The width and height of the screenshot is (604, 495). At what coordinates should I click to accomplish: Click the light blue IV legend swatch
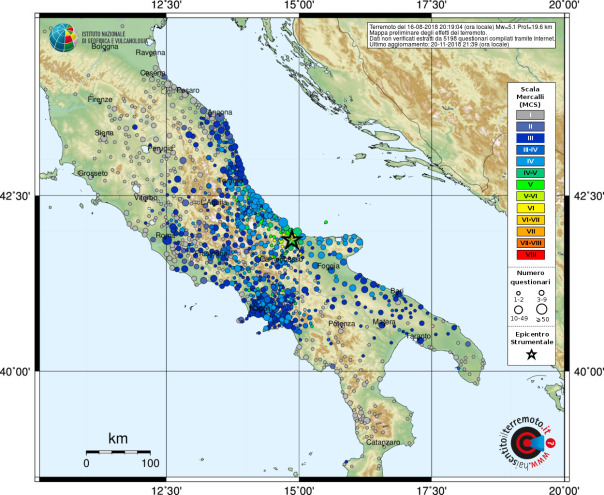click(x=529, y=161)
